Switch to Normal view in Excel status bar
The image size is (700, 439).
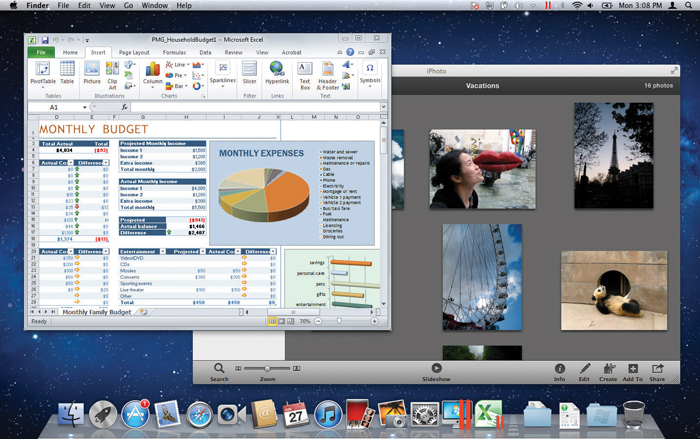(272, 321)
